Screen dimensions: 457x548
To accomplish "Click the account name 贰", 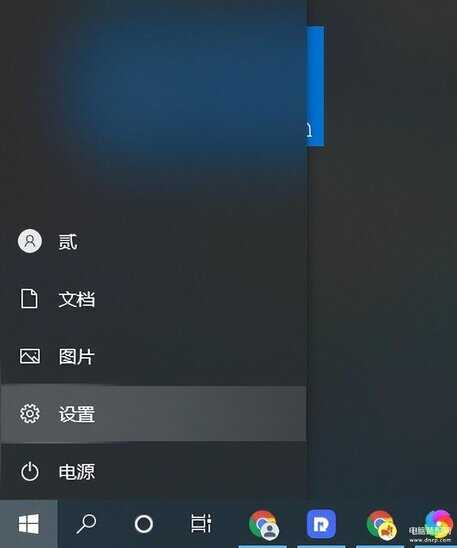I will click(68, 241).
